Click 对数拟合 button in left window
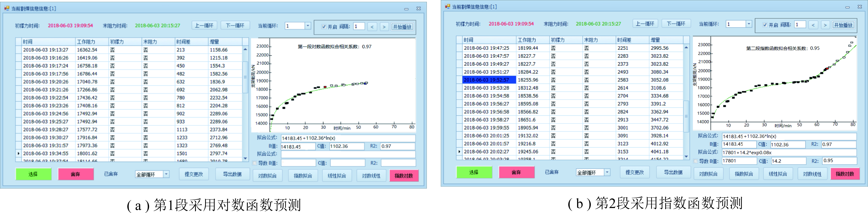Screen dimensions: 868x213 (268, 176)
